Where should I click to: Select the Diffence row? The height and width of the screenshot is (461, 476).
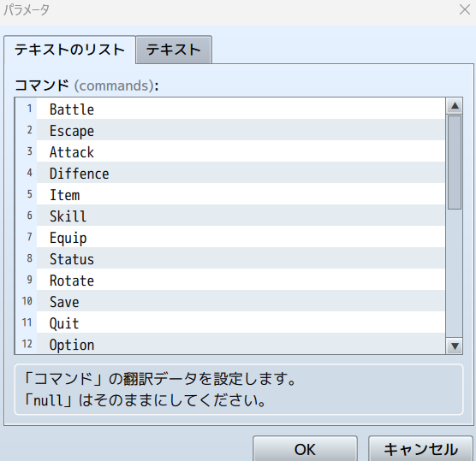click(x=229, y=173)
